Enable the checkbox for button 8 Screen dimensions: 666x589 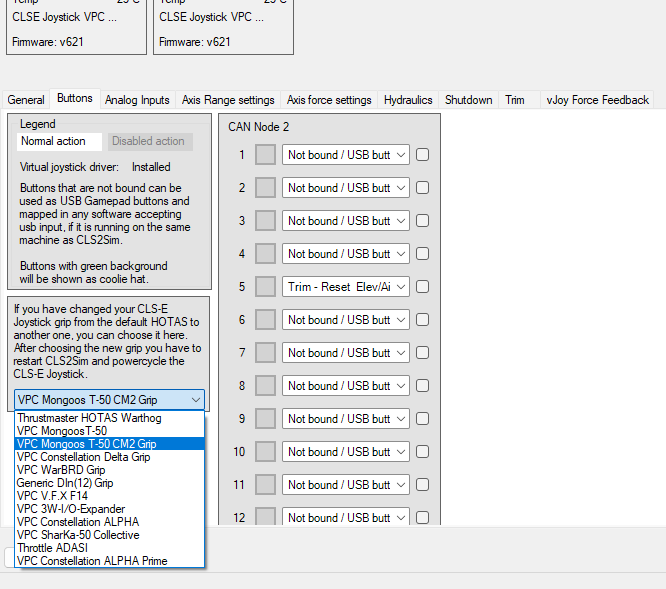[422, 386]
